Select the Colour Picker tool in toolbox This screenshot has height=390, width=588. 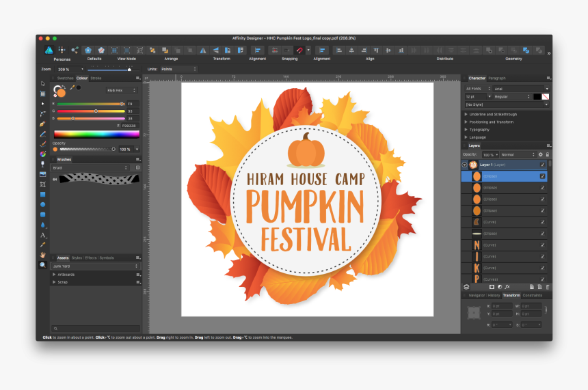coord(43,245)
